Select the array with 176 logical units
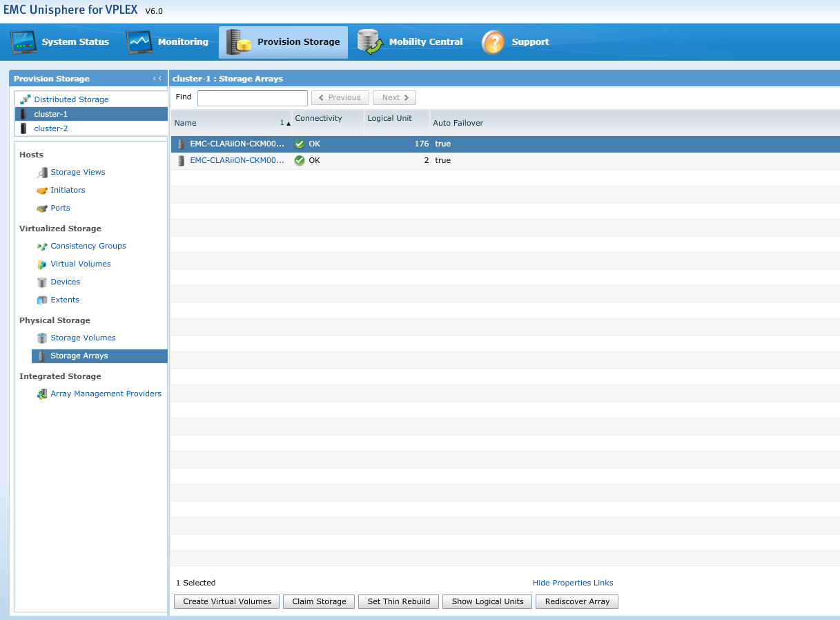Viewport: 840px width, 620px height. pos(505,144)
